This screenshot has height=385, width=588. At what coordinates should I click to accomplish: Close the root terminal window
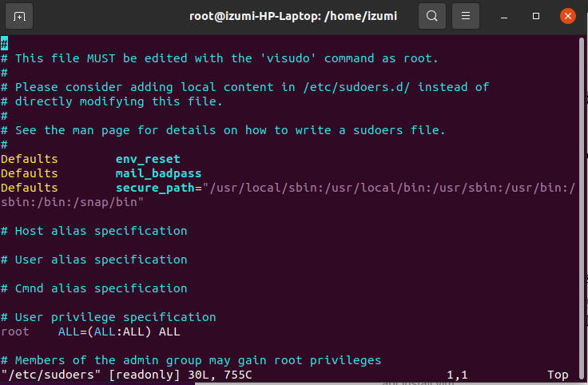point(567,16)
